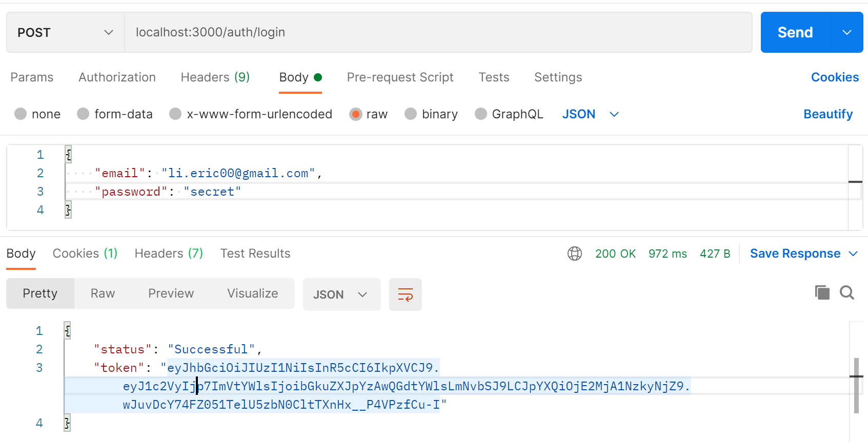868x442 pixels.
Task: Click the request URL field
Action: coord(438,32)
